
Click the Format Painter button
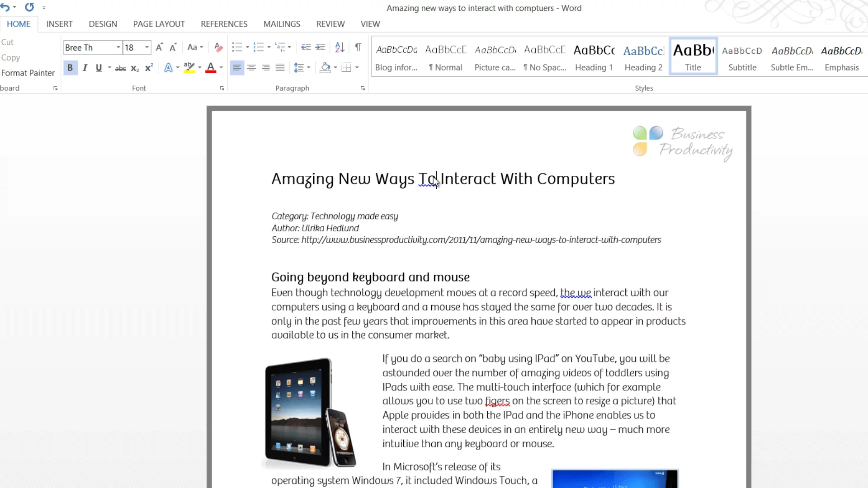click(x=28, y=73)
